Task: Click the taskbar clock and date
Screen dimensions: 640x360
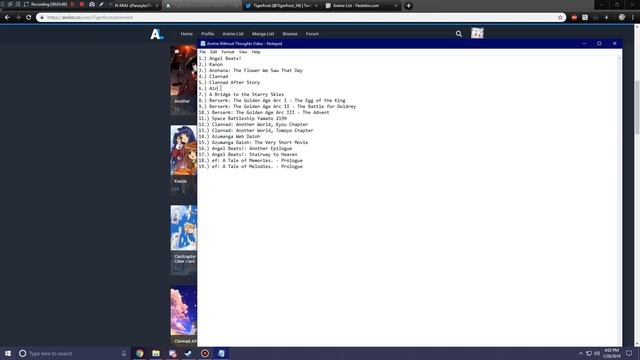Action: [611, 353]
